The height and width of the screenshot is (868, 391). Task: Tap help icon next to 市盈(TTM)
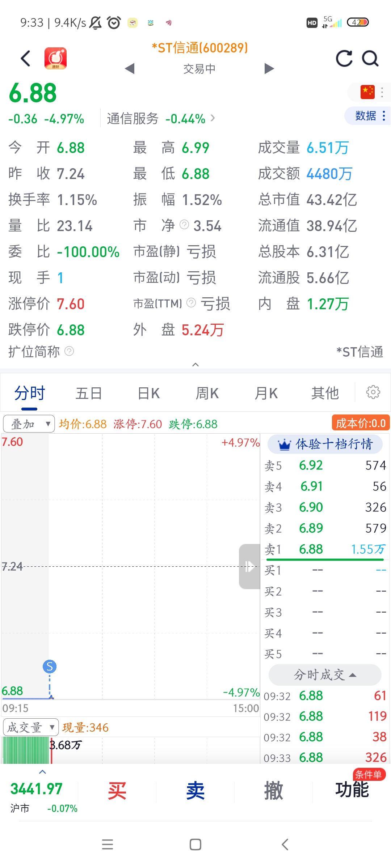(191, 302)
